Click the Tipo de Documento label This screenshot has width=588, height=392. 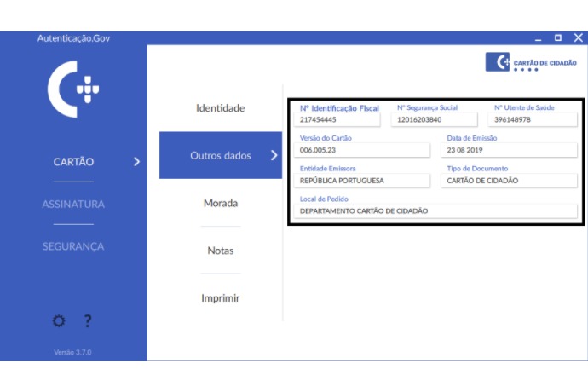[x=477, y=169]
